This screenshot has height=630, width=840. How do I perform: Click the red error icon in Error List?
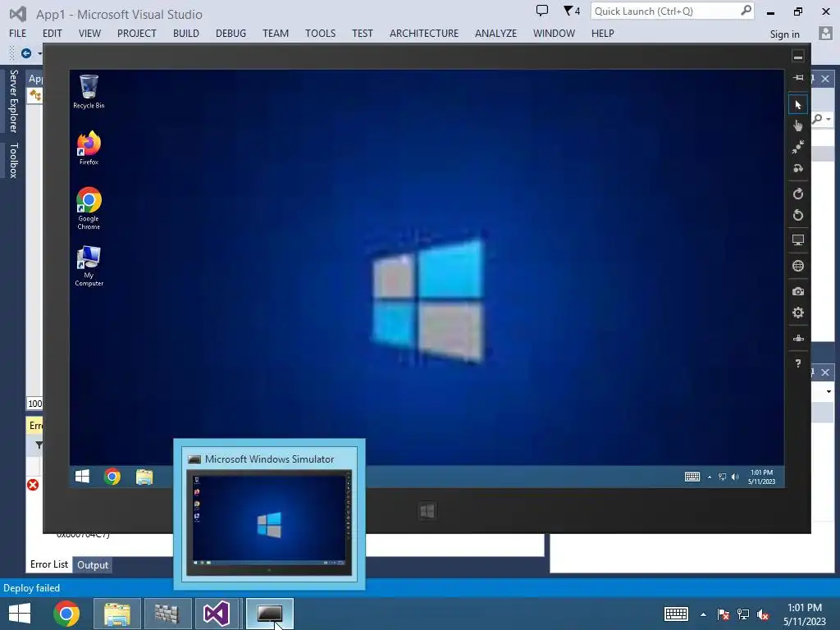tap(33, 485)
